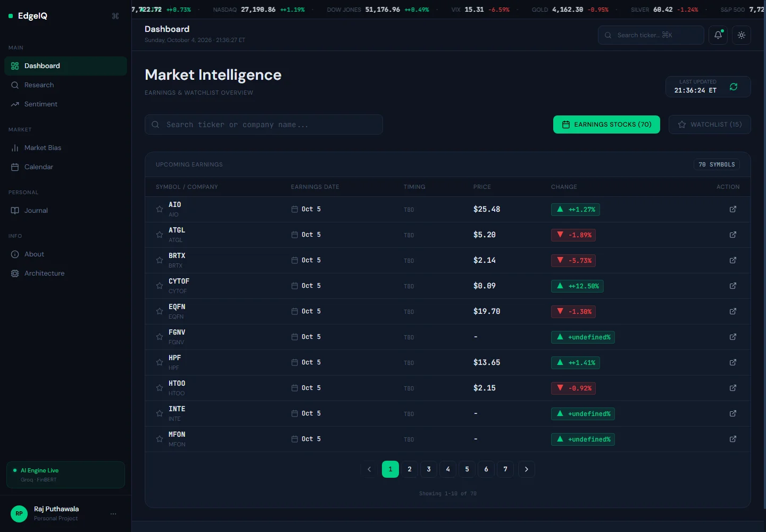Click the 70 SYMBOLS count badge
This screenshot has height=532, width=766.
pos(717,164)
